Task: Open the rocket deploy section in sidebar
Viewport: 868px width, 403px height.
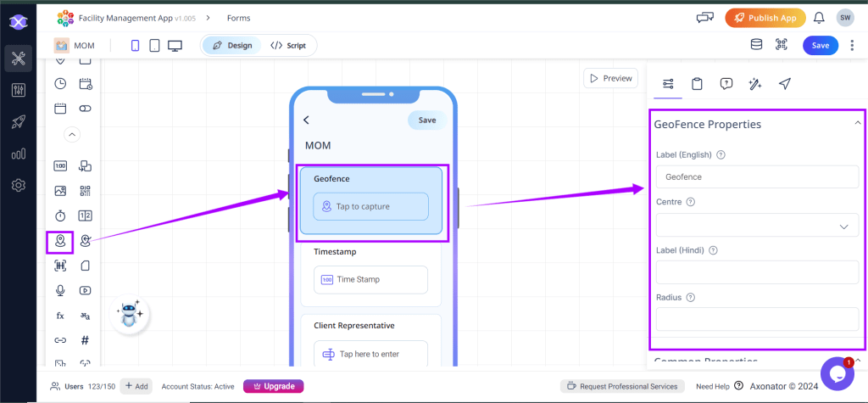Action: [x=18, y=122]
